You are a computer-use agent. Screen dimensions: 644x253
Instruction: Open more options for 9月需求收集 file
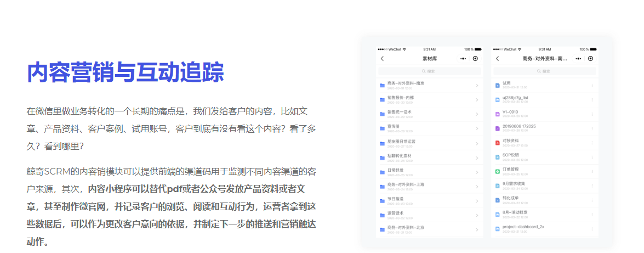[x=592, y=186]
